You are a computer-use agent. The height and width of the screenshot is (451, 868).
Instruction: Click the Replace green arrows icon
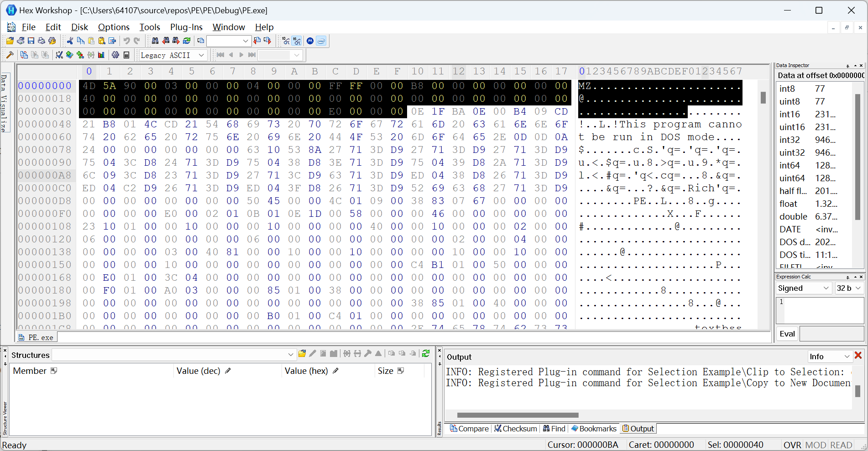pyautogui.click(x=187, y=41)
